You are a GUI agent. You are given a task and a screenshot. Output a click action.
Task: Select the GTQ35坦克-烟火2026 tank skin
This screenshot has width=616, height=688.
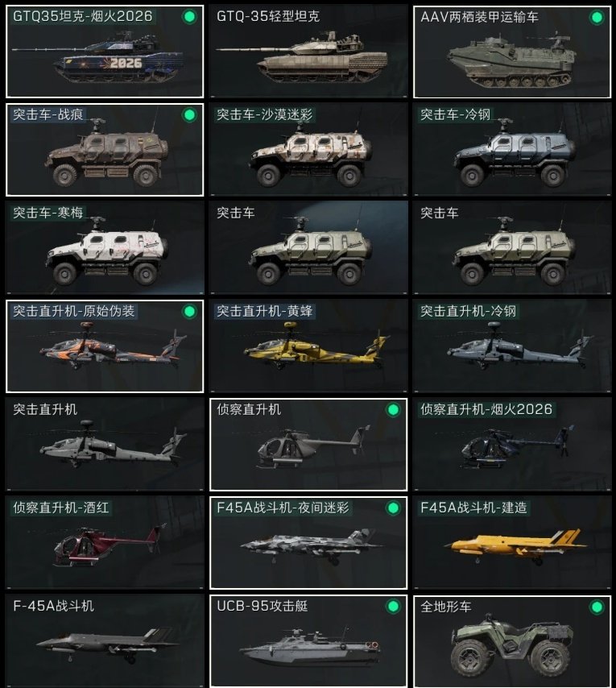tap(105, 52)
